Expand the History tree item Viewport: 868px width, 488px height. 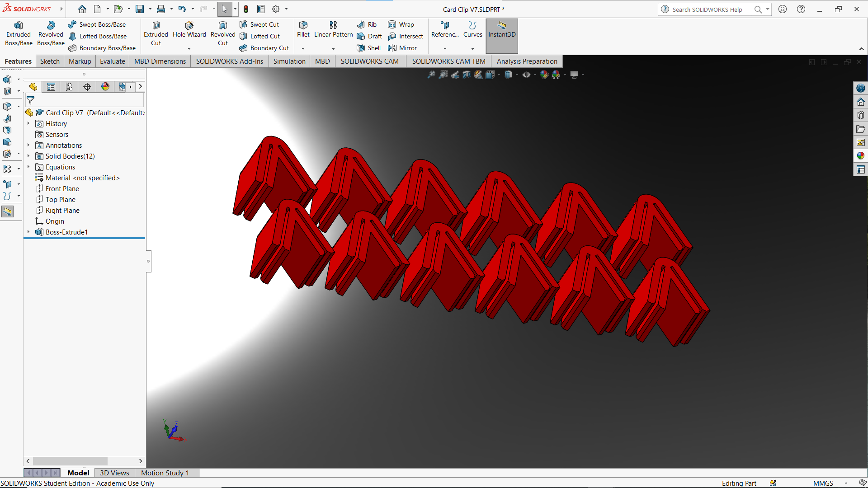click(28, 123)
